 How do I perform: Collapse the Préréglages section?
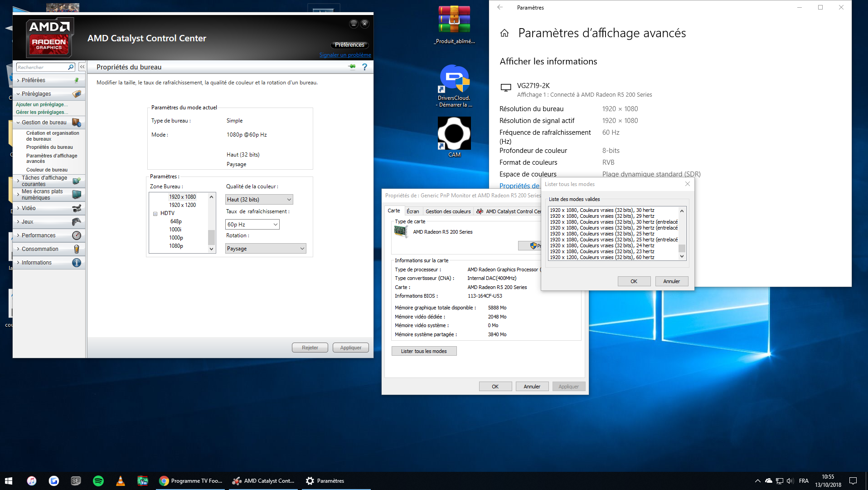point(49,94)
